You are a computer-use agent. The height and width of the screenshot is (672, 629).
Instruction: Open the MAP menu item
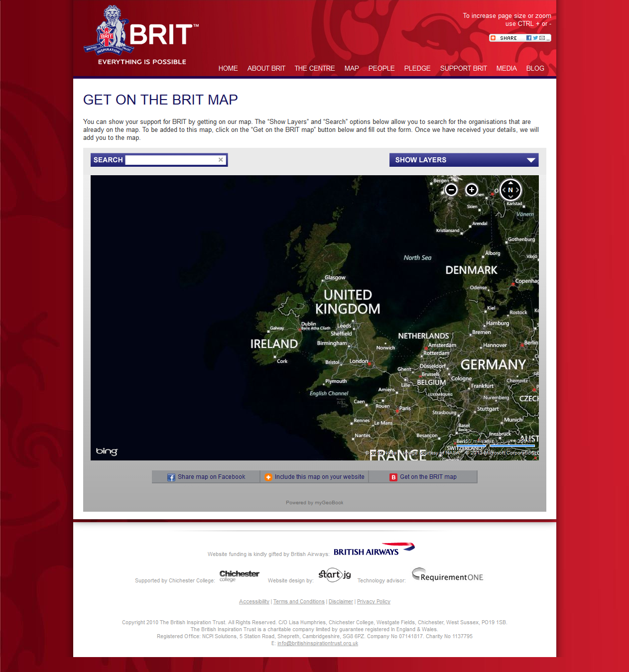[x=352, y=68]
